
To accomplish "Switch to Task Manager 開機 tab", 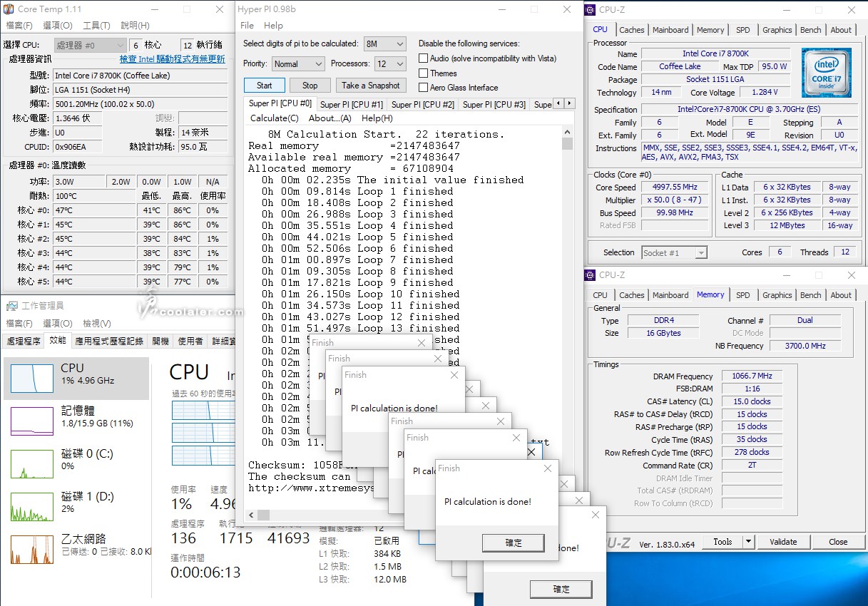I will click(x=160, y=341).
